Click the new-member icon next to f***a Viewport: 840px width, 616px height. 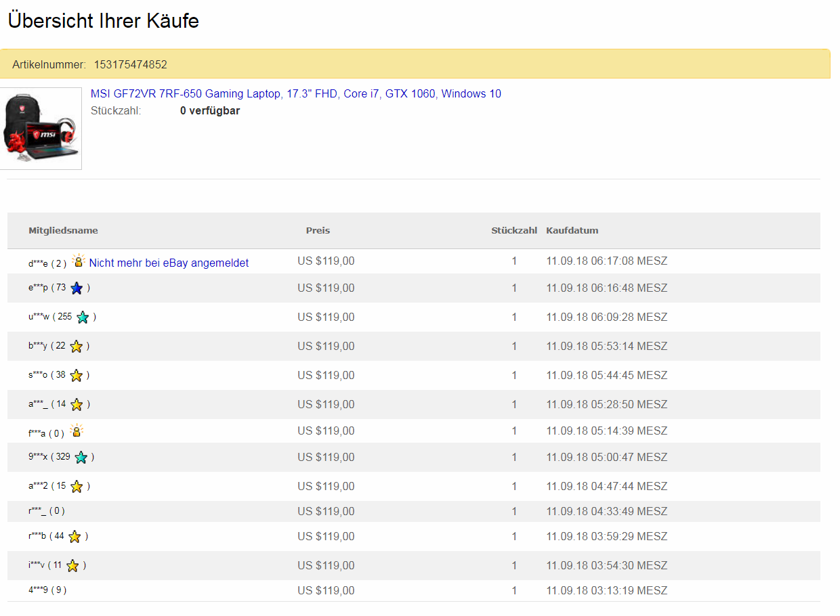pos(77,431)
